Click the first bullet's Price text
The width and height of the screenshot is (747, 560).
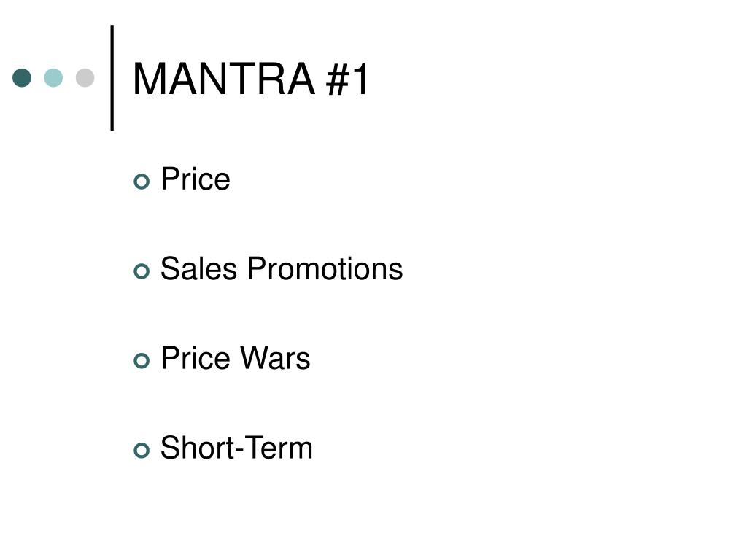pos(196,179)
